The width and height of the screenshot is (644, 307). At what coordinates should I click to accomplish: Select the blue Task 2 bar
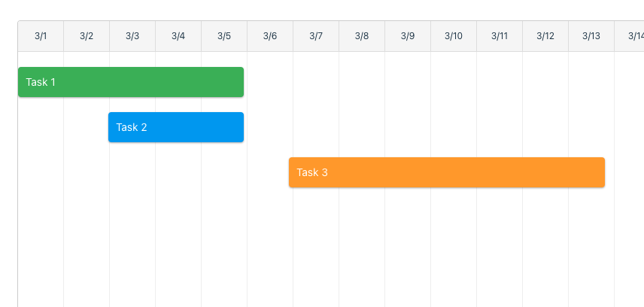(x=176, y=127)
